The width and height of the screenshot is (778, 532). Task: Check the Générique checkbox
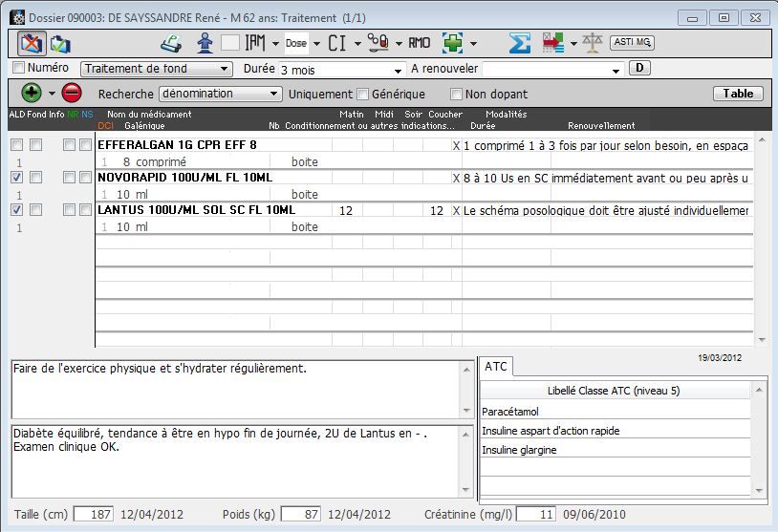tap(363, 95)
